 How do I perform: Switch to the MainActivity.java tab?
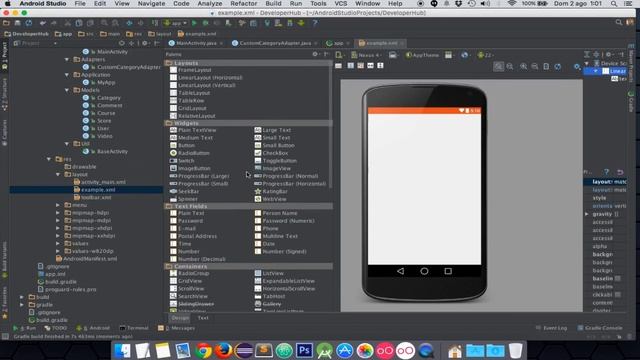[x=195, y=43]
